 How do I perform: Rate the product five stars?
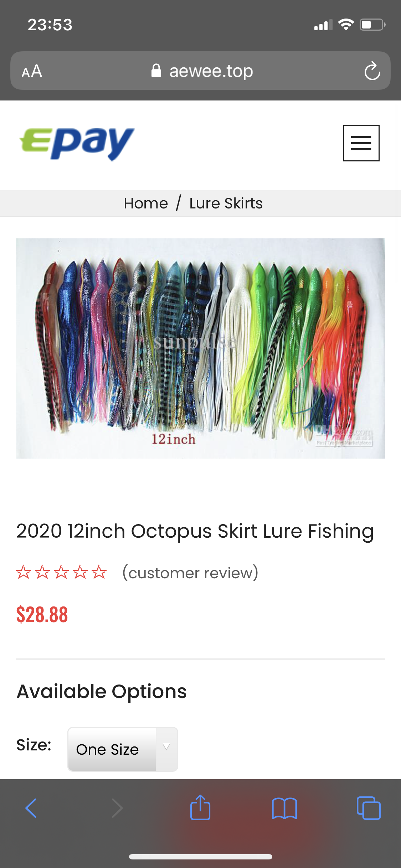coord(99,572)
